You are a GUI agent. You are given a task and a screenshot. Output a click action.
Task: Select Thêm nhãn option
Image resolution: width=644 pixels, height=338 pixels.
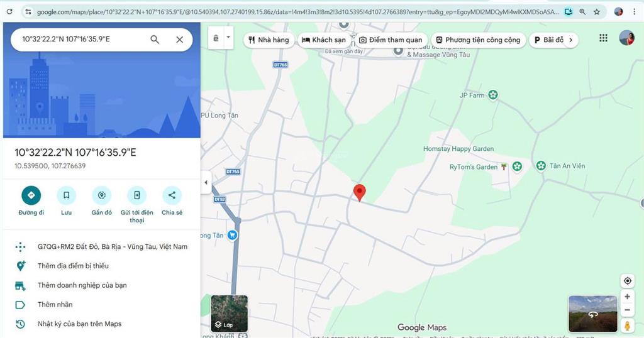point(101,304)
